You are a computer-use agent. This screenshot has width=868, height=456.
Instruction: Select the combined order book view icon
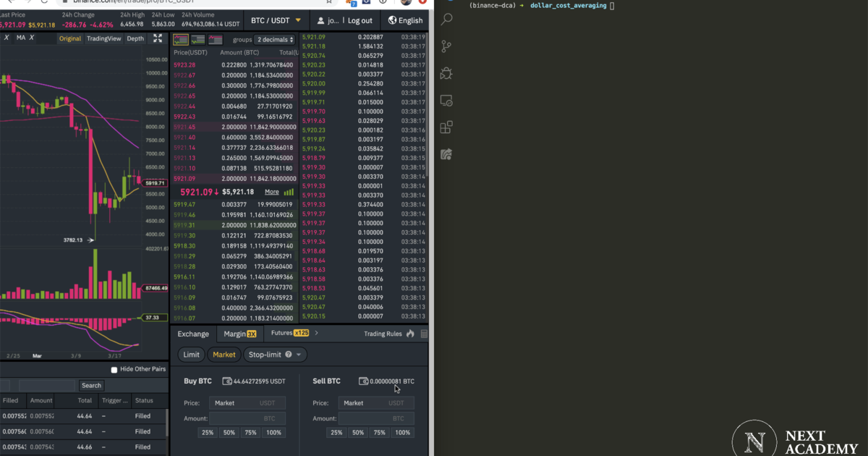coord(180,39)
